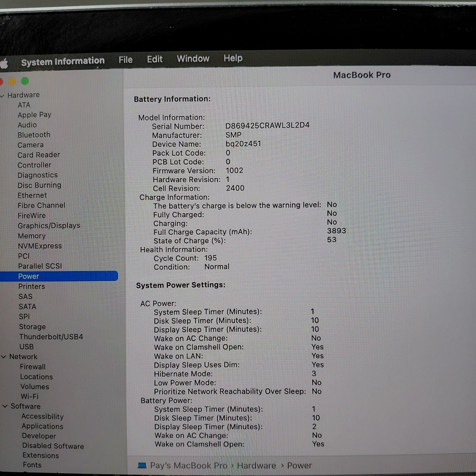476x476 pixels.
Task: Click Hardware in the breadcrumb path
Action: click(257, 465)
